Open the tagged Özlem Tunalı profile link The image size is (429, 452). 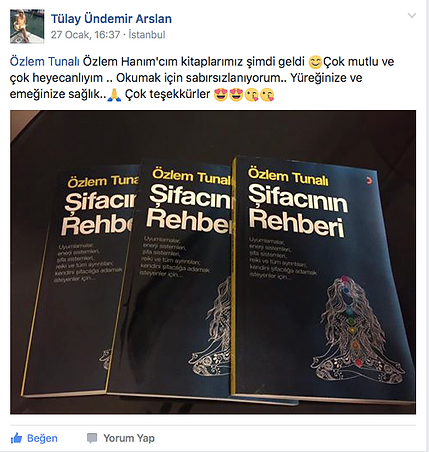point(45,62)
